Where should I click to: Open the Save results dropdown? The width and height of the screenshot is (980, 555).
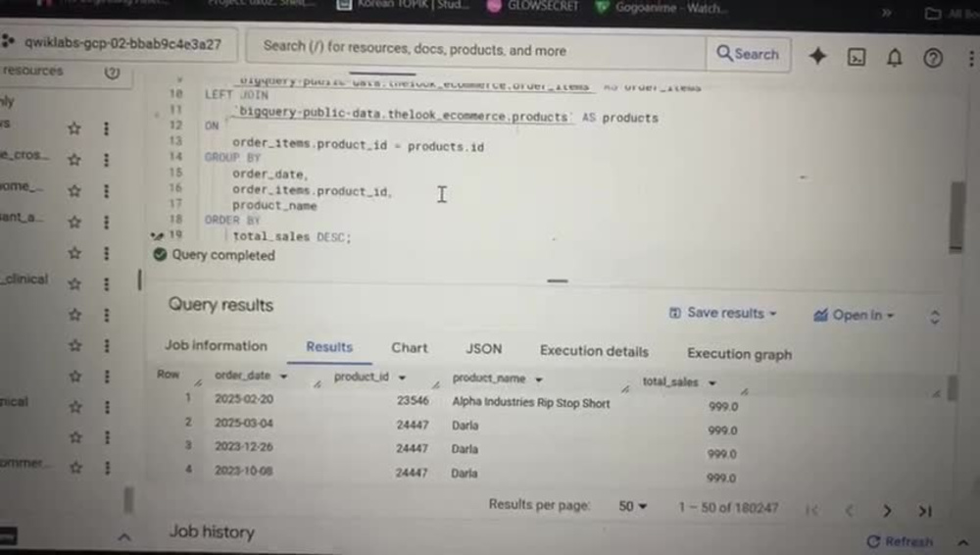coord(723,313)
